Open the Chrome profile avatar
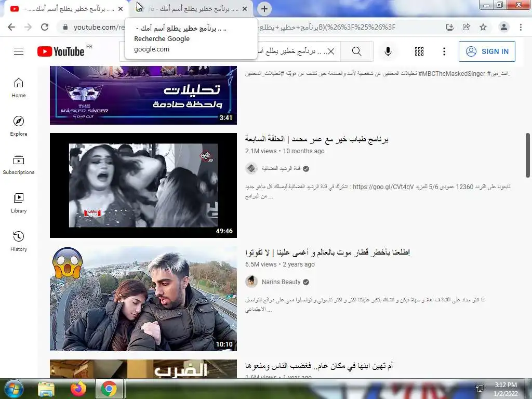This screenshot has height=399, width=532. (504, 27)
